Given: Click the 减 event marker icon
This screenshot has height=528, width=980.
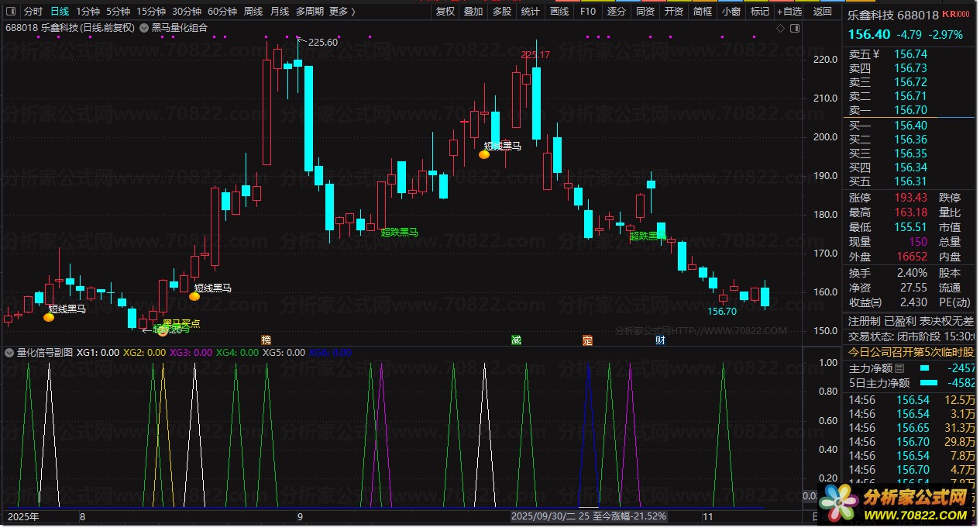Looking at the screenshot, I should pyautogui.click(x=516, y=340).
